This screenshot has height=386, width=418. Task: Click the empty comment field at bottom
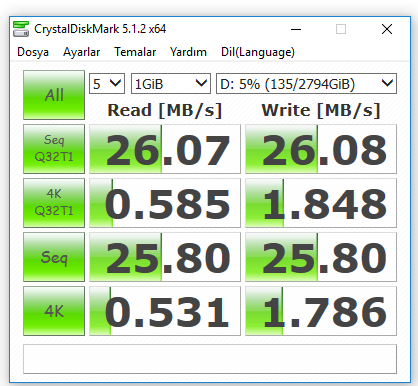coord(210,359)
